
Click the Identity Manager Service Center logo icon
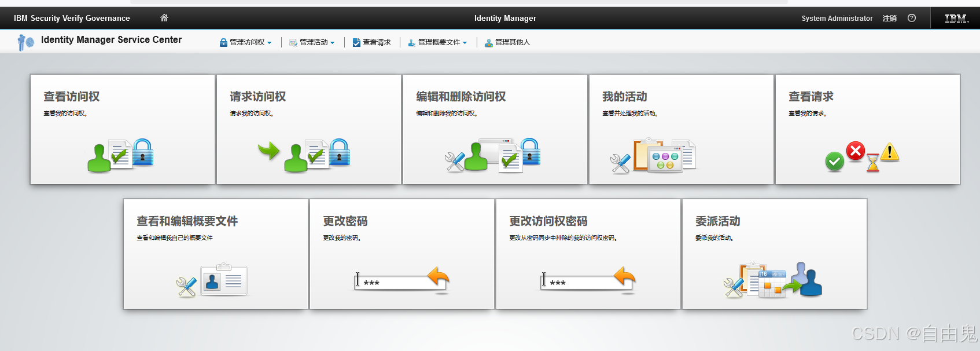[25, 42]
